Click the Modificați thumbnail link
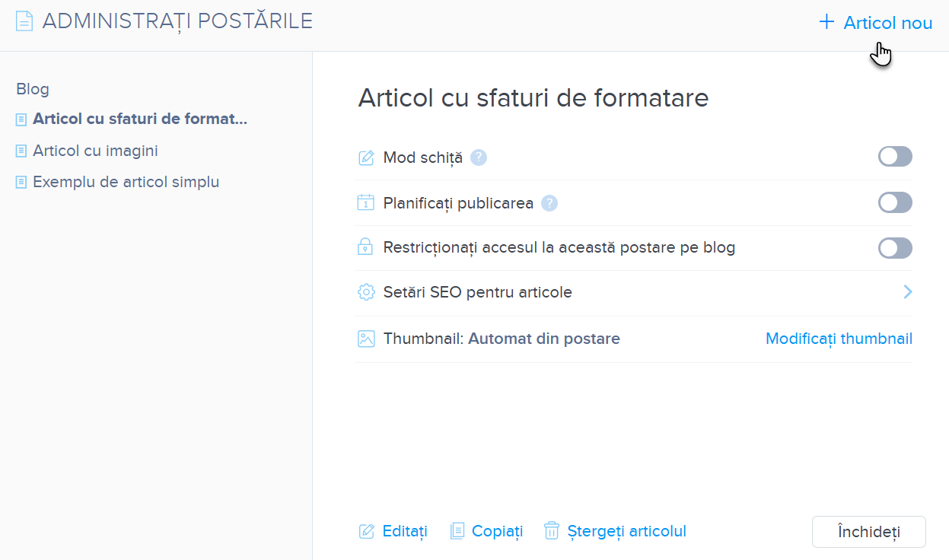 839,339
